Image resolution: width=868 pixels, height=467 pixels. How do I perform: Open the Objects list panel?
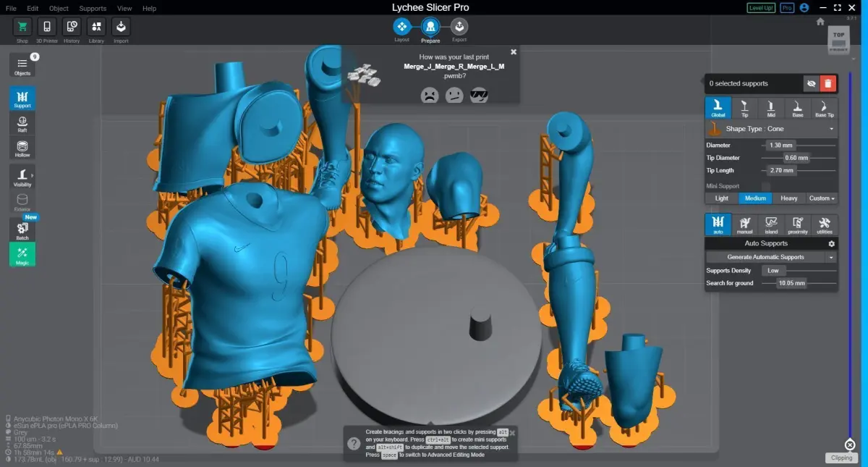22,66
